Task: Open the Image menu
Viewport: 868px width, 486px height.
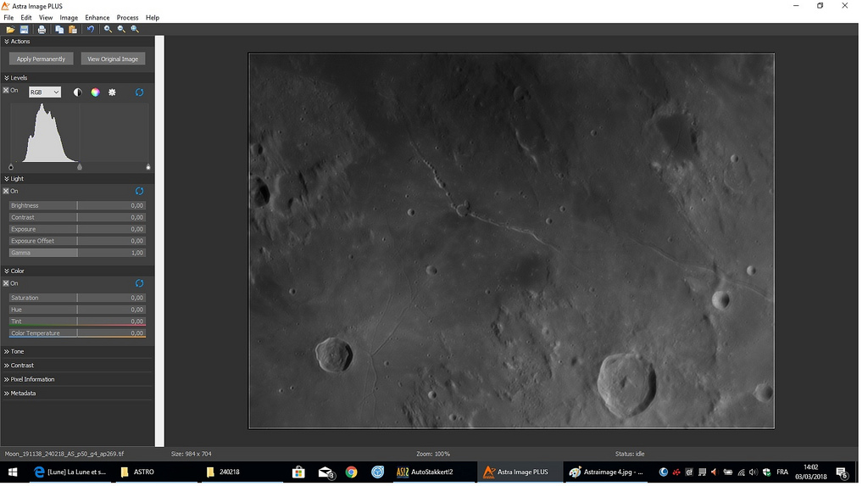Action: (x=69, y=18)
